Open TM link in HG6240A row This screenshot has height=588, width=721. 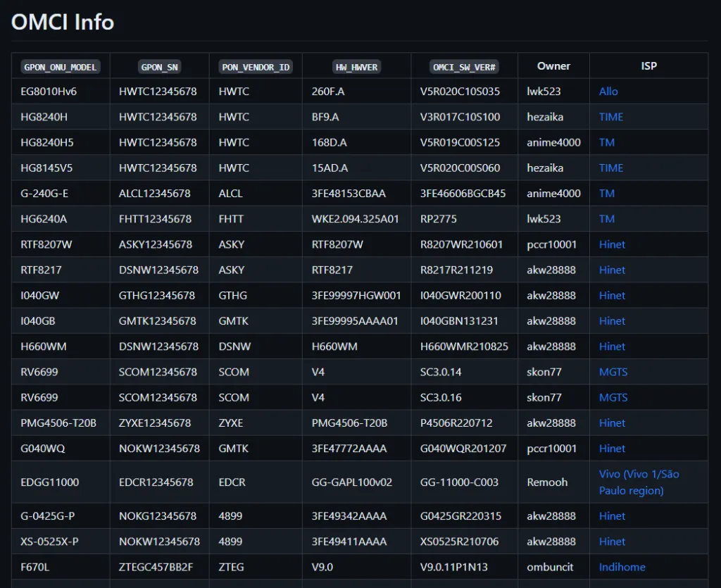pos(606,219)
